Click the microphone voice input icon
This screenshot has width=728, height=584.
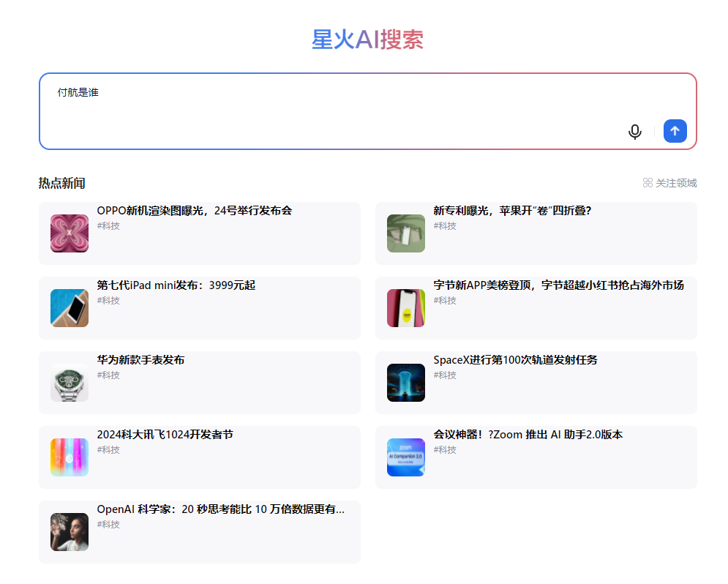pos(634,132)
